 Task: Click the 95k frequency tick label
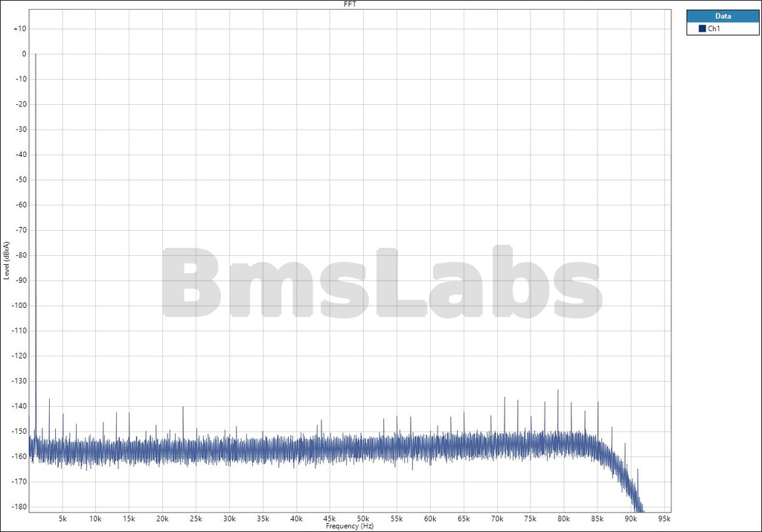click(x=665, y=519)
